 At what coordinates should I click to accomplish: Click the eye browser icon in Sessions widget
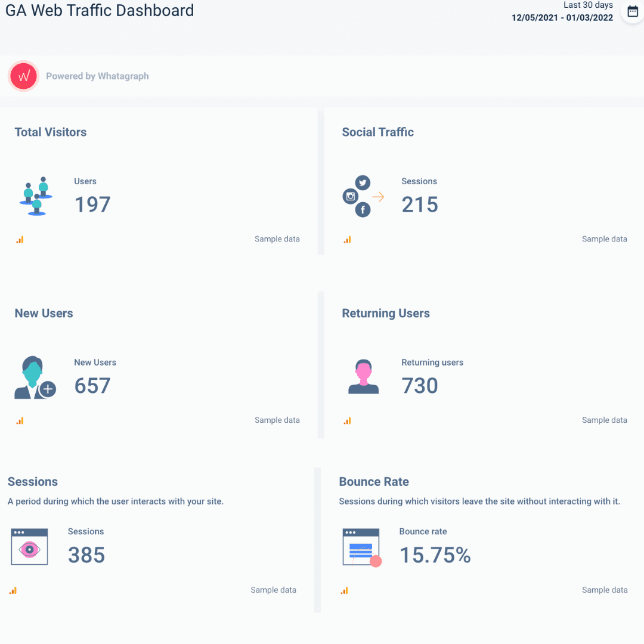click(29, 547)
